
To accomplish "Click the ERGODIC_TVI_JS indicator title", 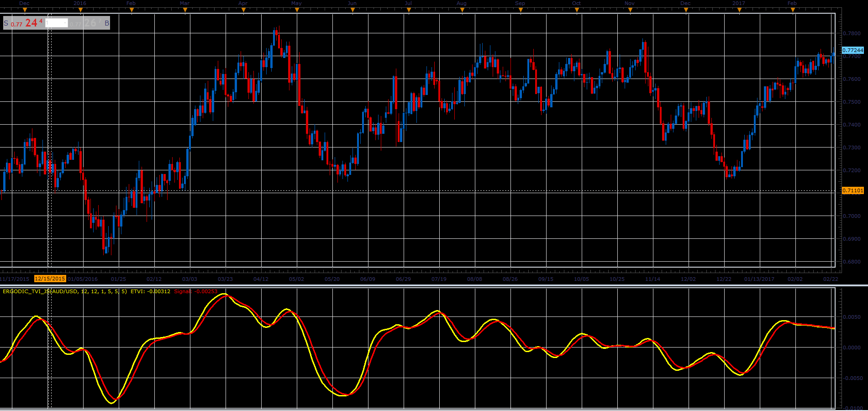I will coord(65,291).
